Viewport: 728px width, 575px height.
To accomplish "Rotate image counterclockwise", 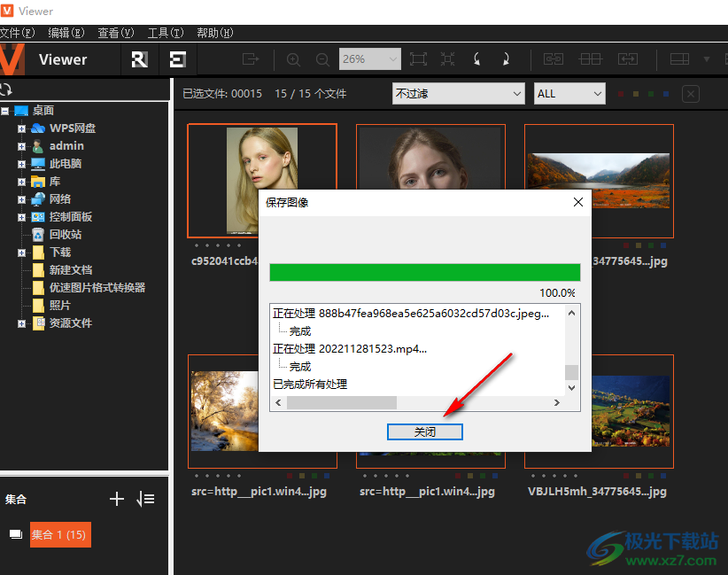I will click(476, 59).
